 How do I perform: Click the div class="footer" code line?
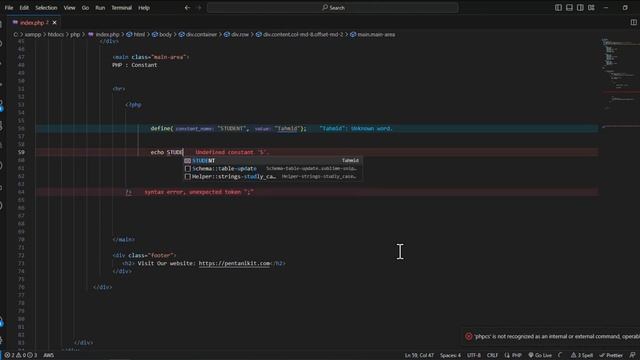pyautogui.click(x=144, y=256)
